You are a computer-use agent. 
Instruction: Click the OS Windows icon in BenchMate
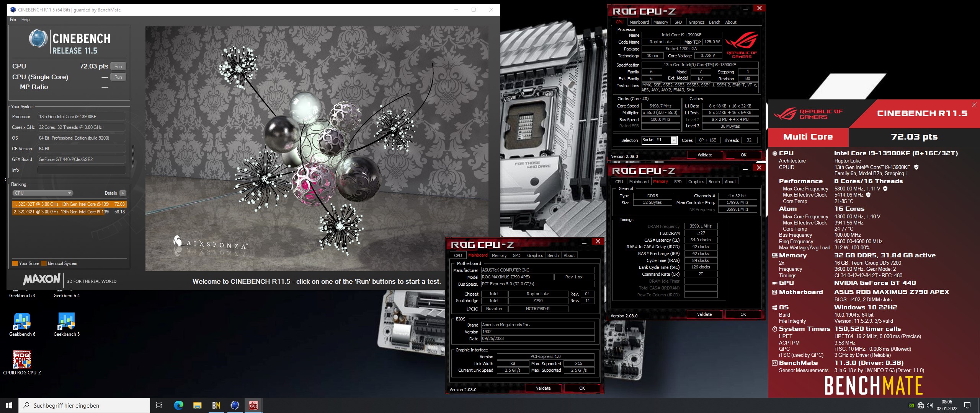774,307
